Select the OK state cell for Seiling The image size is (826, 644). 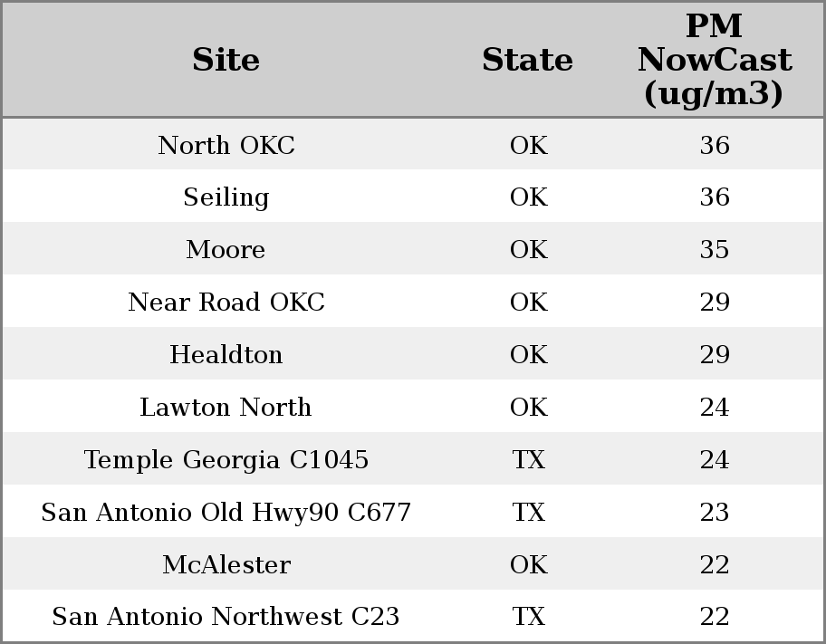click(x=528, y=197)
